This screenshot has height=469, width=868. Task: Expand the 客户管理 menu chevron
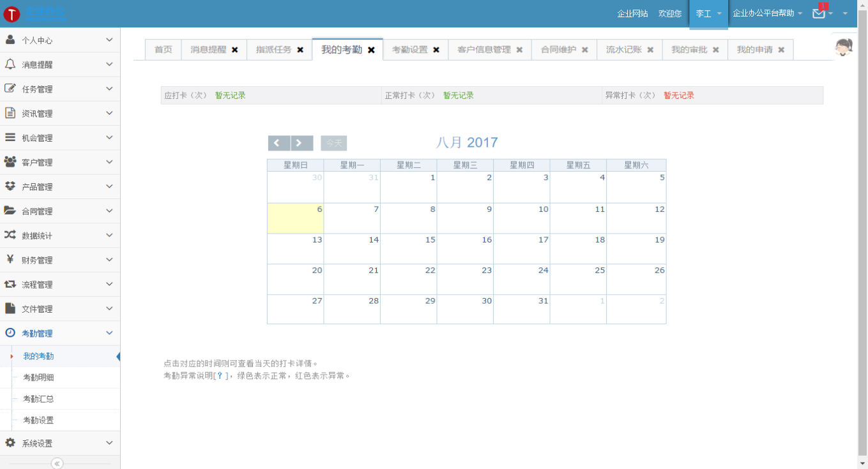point(109,162)
